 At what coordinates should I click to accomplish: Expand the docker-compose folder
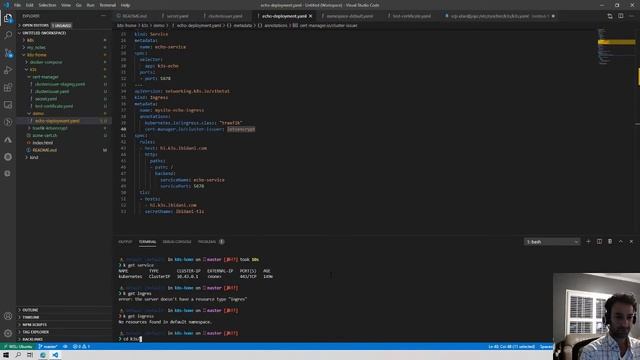tap(46, 62)
